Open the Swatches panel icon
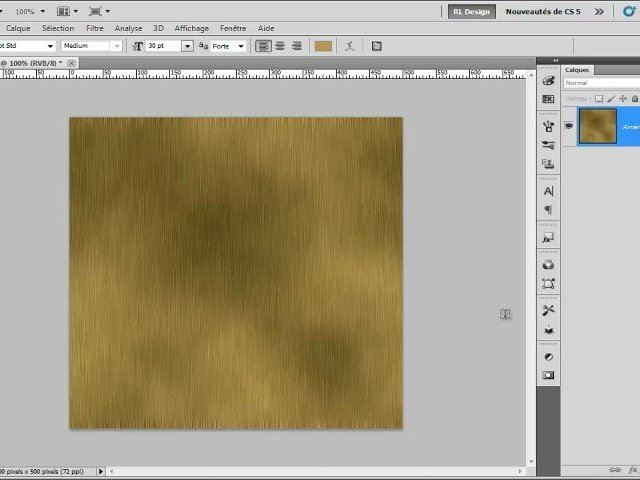The height and width of the screenshot is (480, 640). point(548,99)
